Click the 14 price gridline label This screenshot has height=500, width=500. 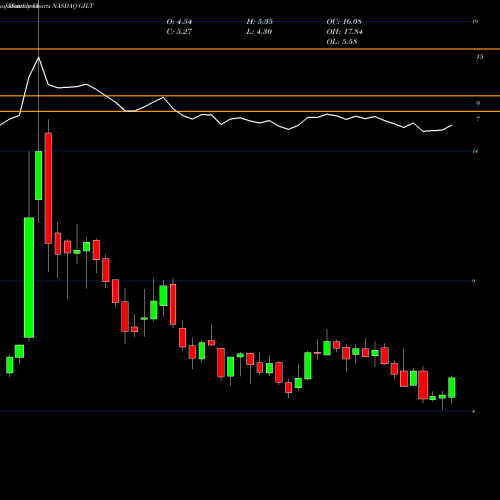point(475,151)
